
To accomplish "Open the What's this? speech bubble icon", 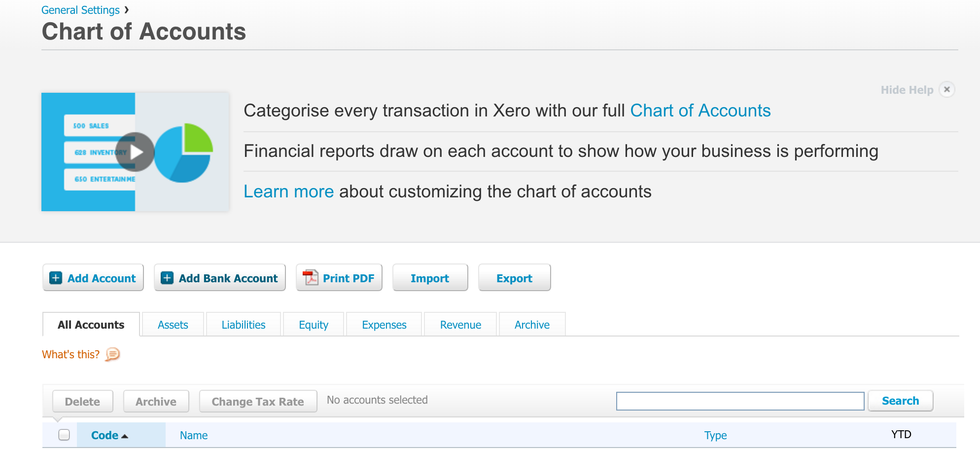I will click(x=111, y=355).
